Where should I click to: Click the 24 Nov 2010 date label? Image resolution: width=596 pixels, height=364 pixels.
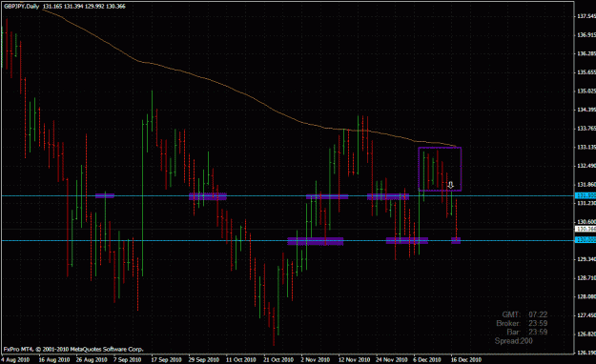pos(392,359)
